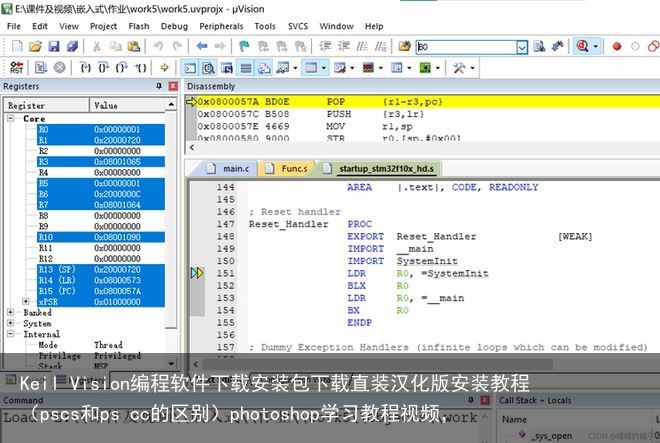Click the New file icon
This screenshot has width=660, height=443.
pyautogui.click(x=17, y=46)
